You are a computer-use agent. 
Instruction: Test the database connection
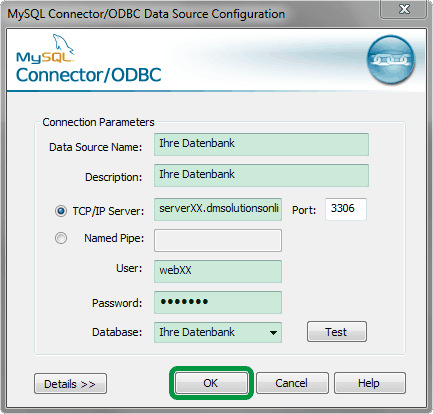coord(337,332)
